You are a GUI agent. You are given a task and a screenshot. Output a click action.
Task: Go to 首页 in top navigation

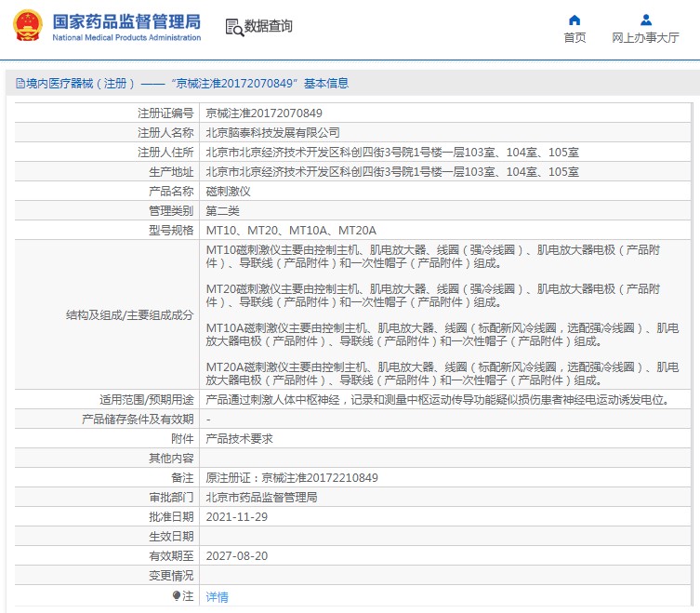(575, 38)
